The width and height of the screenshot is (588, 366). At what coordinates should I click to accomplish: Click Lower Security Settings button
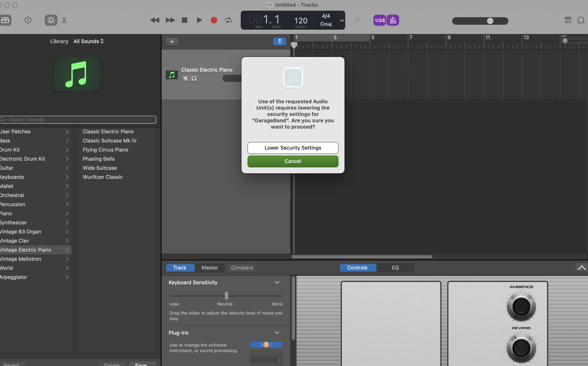point(293,148)
